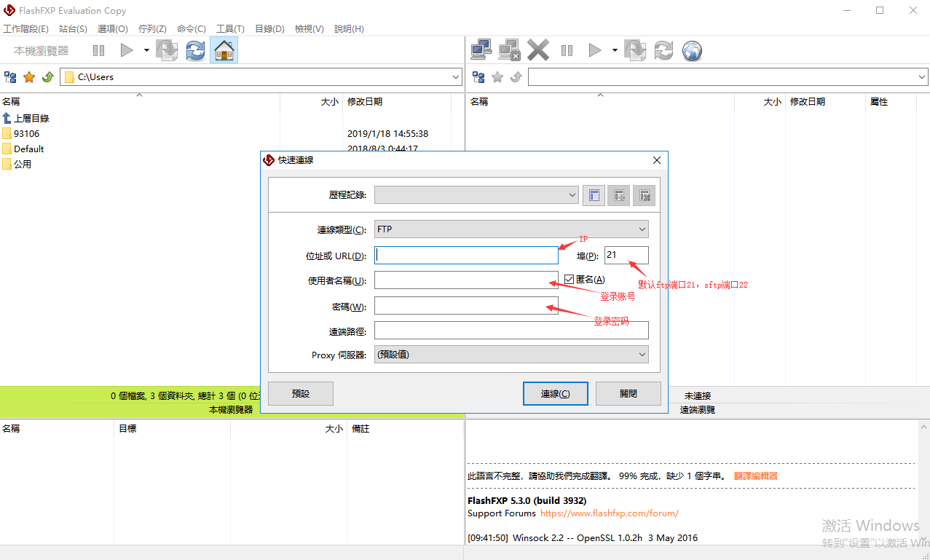Click the 使用者名稱 input field
This screenshot has width=930, height=560.
(x=466, y=280)
